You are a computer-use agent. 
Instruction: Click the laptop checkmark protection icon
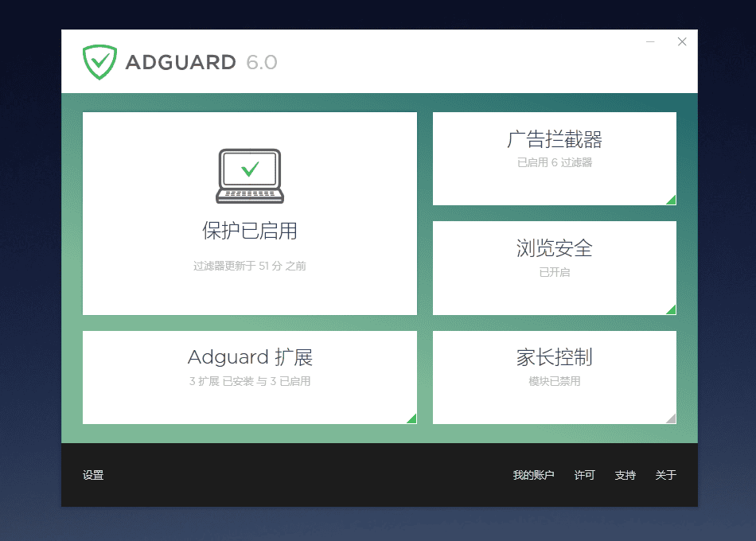(250, 176)
